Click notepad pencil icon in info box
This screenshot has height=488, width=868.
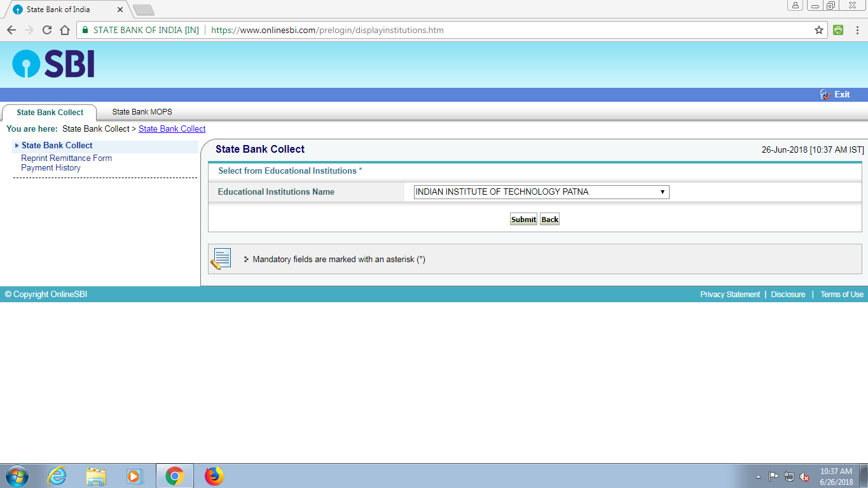click(221, 259)
